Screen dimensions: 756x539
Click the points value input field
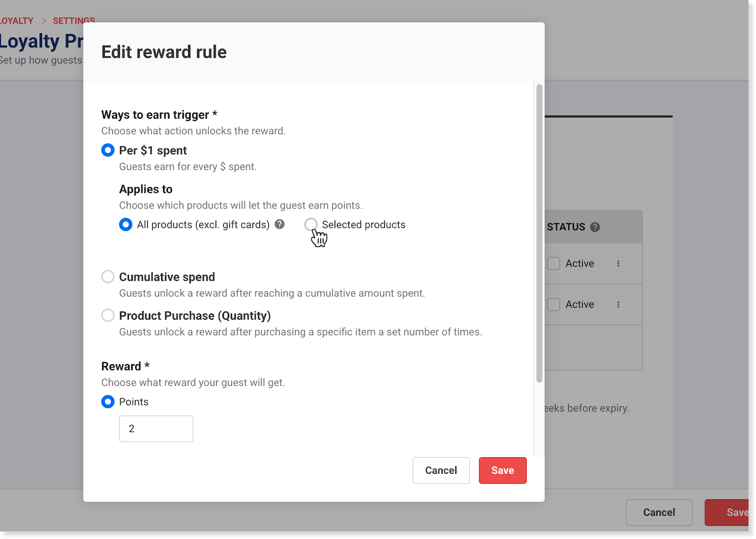point(156,429)
